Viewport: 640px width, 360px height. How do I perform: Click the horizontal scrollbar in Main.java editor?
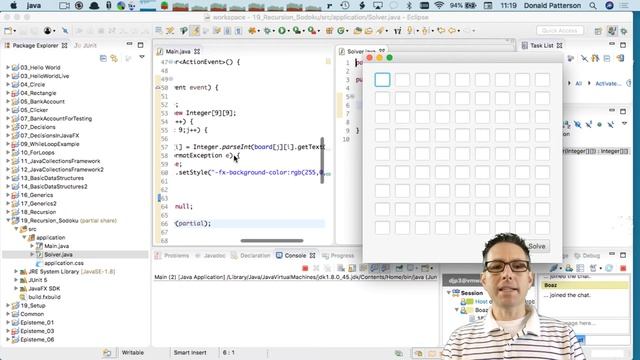(272, 240)
